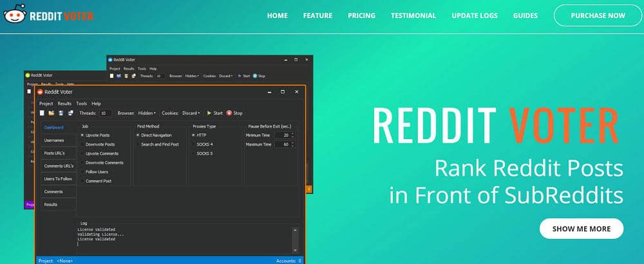Select the Results tab in sidebar
The width and height of the screenshot is (644, 264).
(x=59, y=205)
